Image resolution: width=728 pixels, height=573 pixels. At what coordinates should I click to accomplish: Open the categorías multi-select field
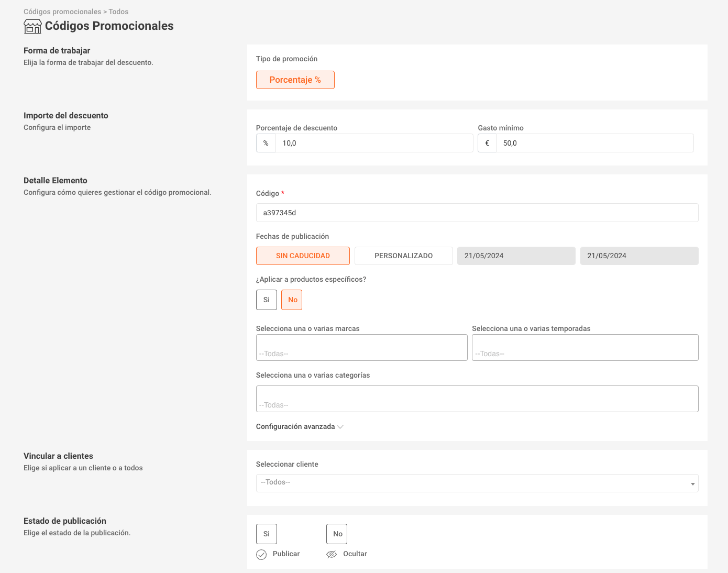(x=477, y=399)
